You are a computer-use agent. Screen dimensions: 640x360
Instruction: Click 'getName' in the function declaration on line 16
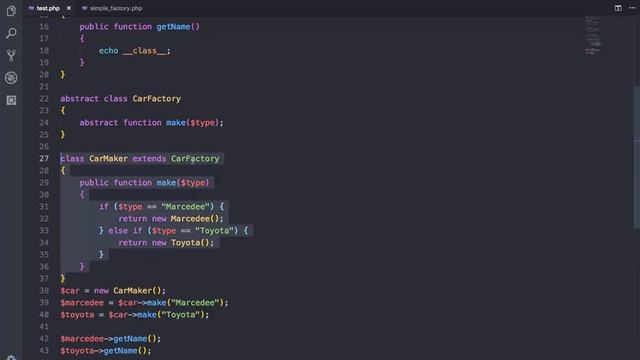tap(173, 27)
